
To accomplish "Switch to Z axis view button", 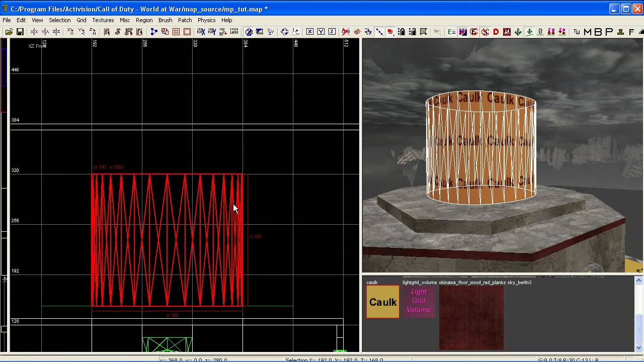I will pyautogui.click(x=332, y=32).
